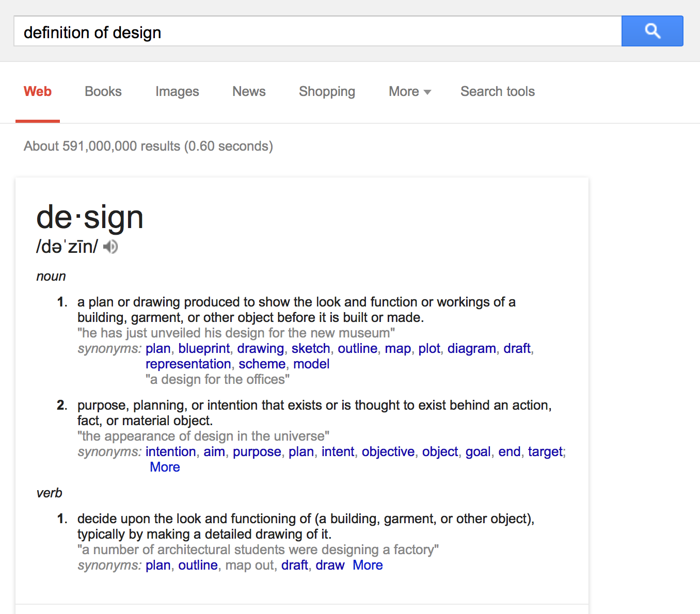700x614 pixels.
Task: Select the News tab
Action: coord(249,91)
